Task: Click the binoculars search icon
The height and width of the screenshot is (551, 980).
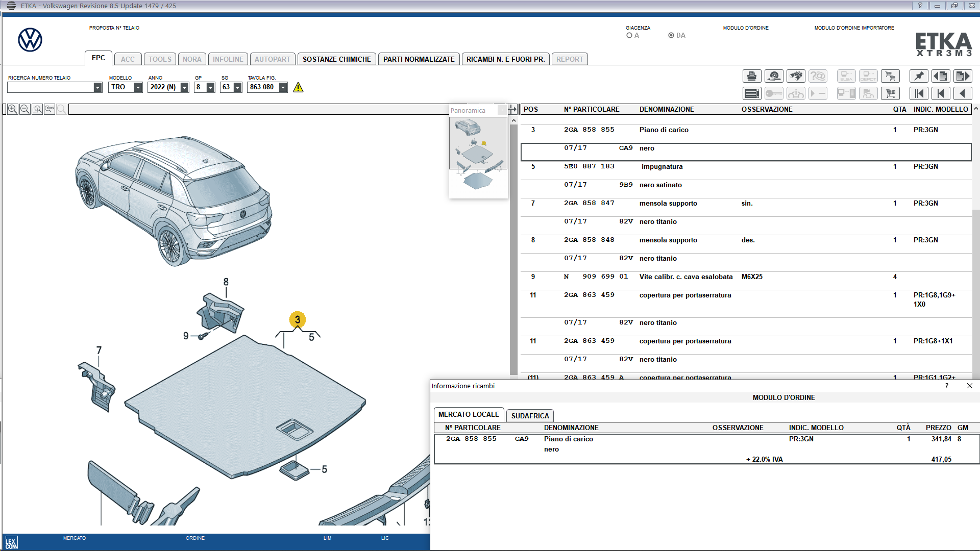Action: pos(796,76)
